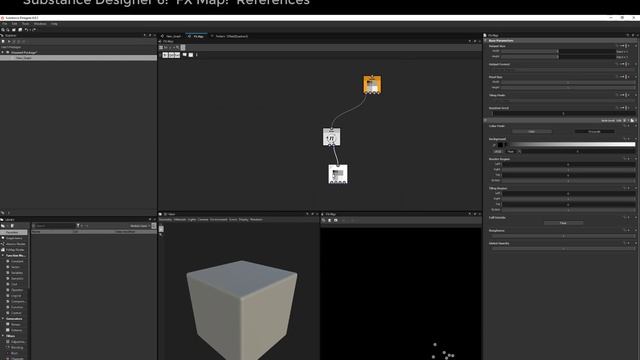Open Materials menu in 3D View
The height and width of the screenshot is (360, 640).
tap(180, 220)
